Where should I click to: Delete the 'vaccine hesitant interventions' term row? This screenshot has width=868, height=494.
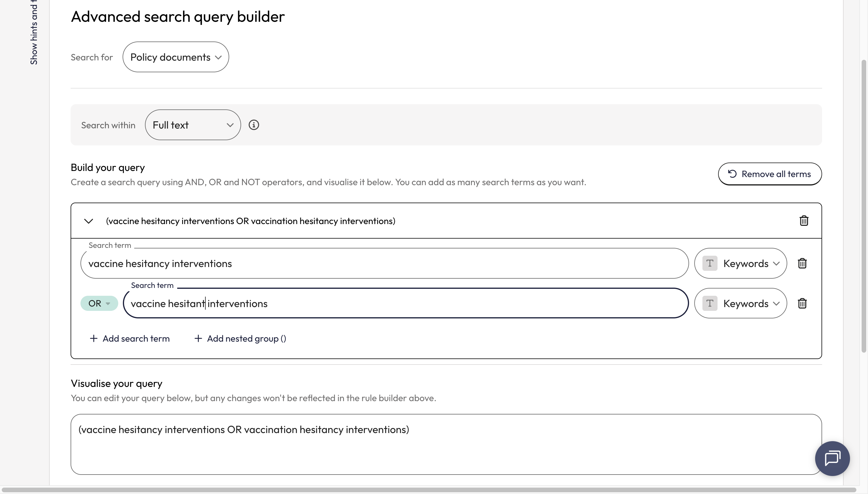tap(802, 303)
